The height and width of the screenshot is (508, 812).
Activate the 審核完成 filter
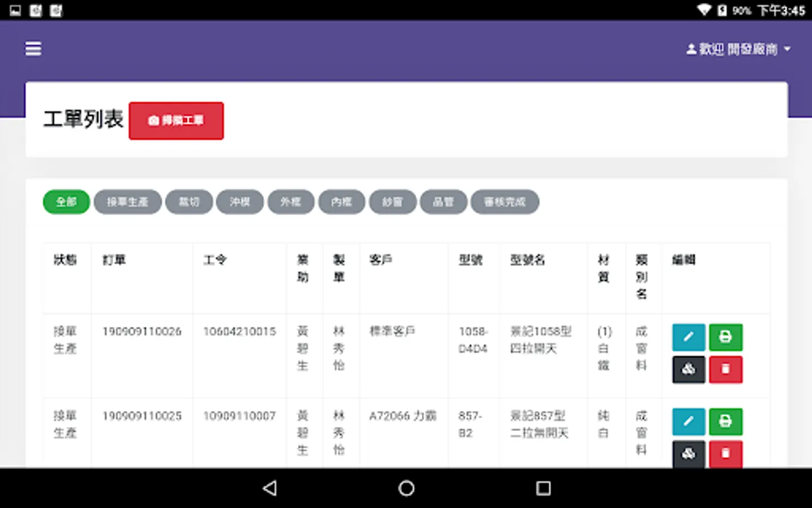pos(505,202)
